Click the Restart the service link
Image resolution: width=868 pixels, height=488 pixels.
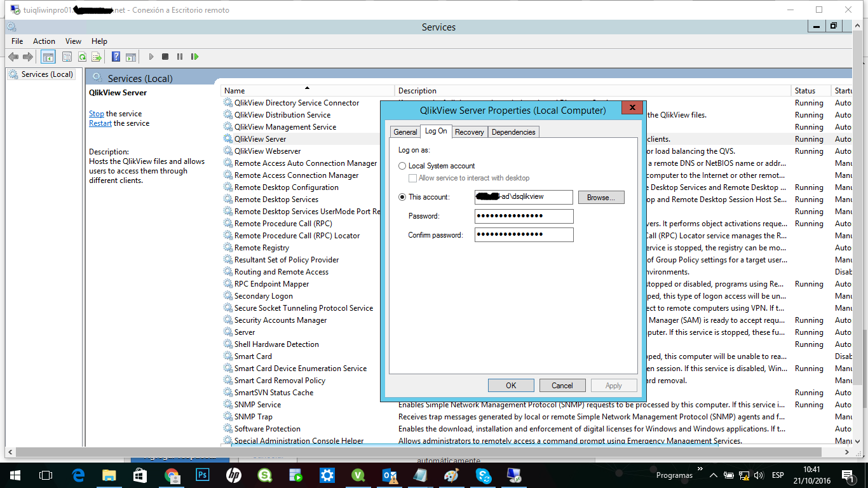(100, 123)
